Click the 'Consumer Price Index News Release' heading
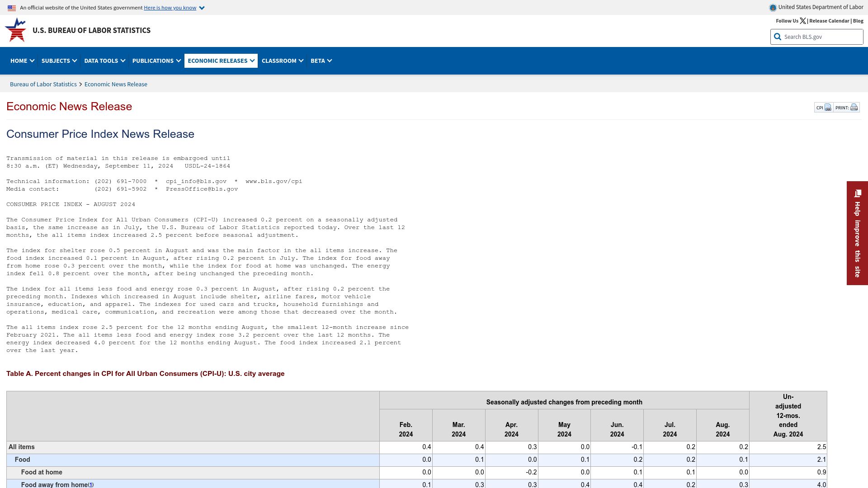Viewport: 868px width, 488px height. tap(100, 134)
